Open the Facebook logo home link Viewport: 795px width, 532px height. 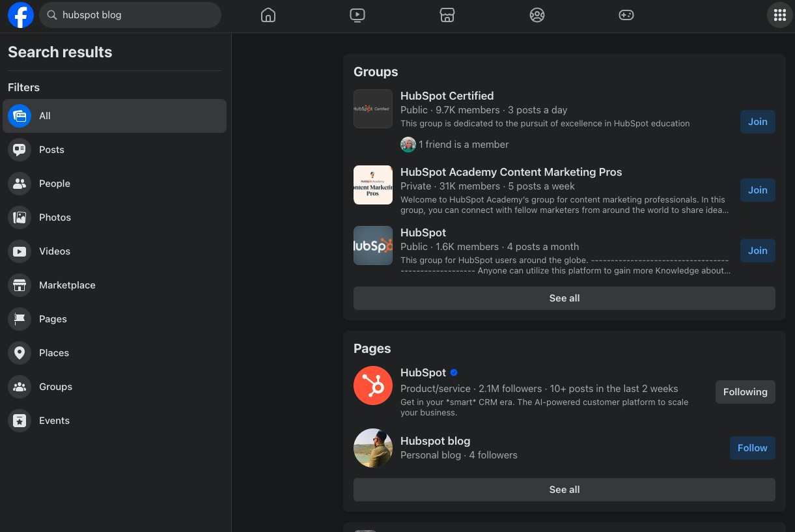(21, 15)
